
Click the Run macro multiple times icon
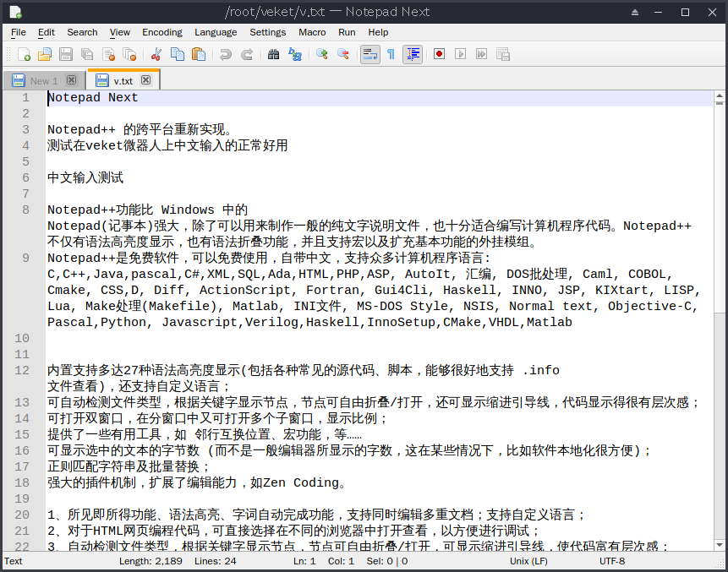(x=481, y=54)
